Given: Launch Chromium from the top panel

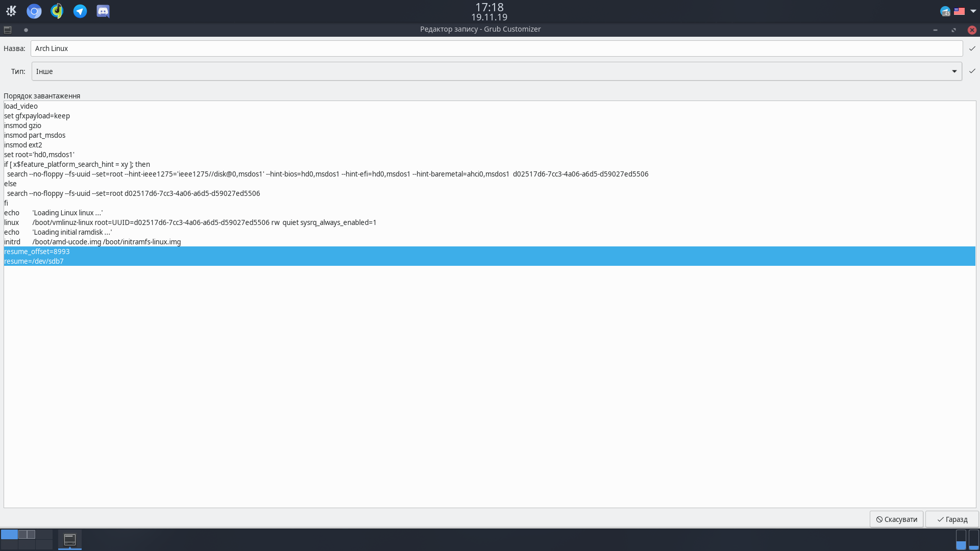Looking at the screenshot, I should coord(34,11).
